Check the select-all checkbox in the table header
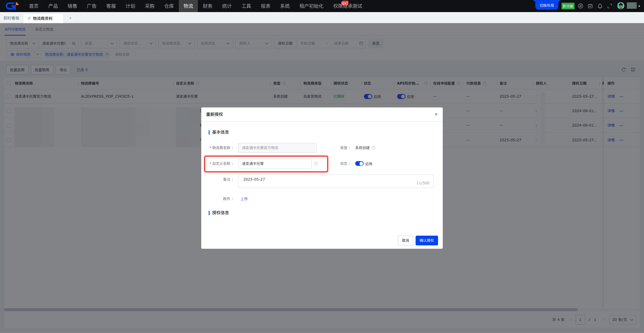644x333 pixels. click(9, 83)
